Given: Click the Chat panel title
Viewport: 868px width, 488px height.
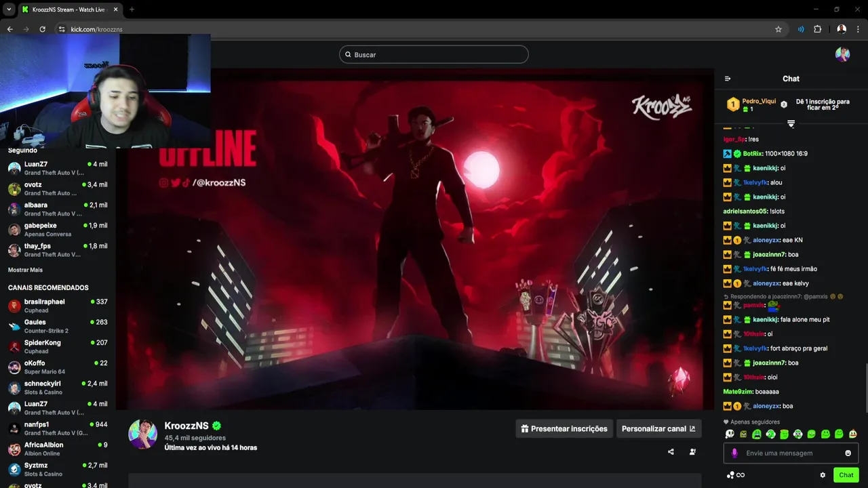Looking at the screenshot, I should click(791, 79).
